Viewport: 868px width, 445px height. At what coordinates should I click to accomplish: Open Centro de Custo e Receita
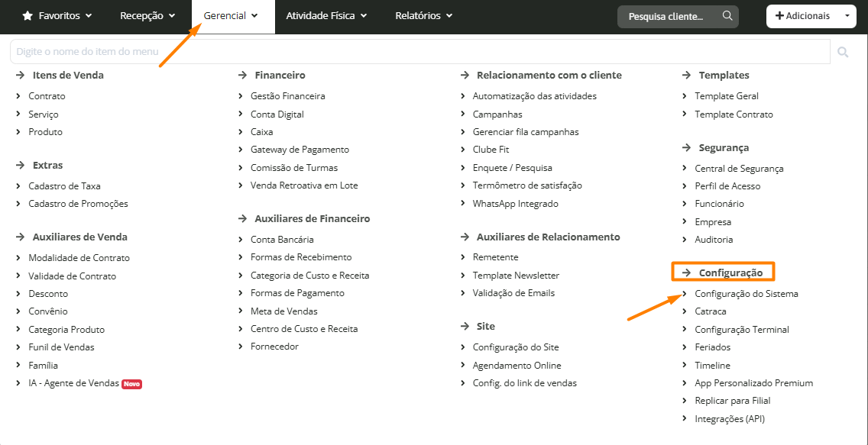(304, 329)
